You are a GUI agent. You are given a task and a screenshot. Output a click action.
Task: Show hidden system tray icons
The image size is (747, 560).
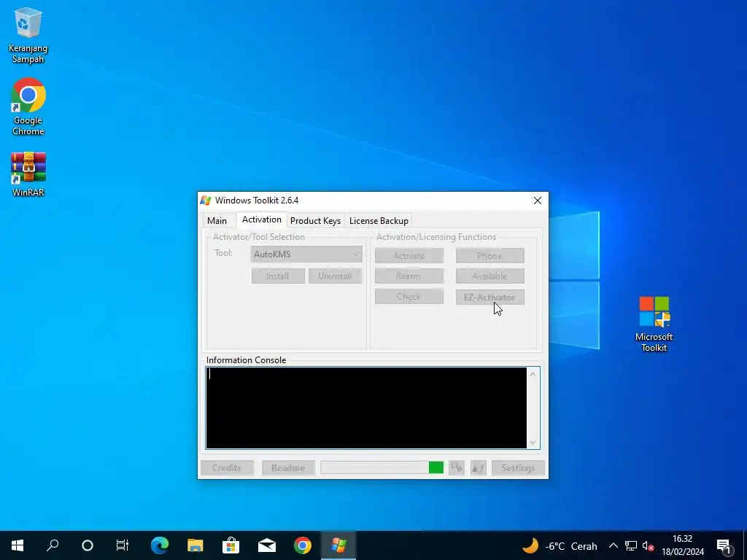(613, 545)
